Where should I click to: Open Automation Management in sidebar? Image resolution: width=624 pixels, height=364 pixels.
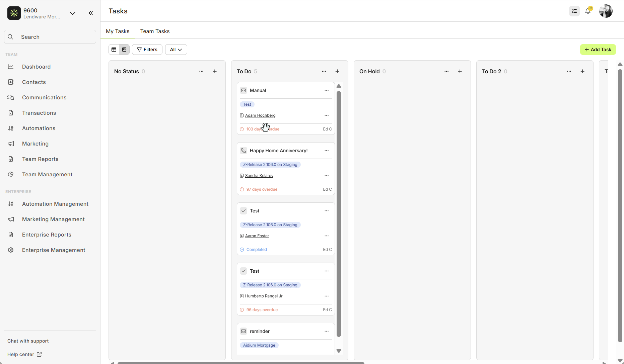pos(55,204)
